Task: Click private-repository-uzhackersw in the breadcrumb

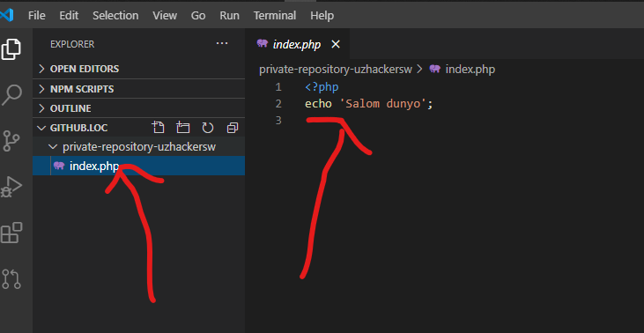Action: (x=335, y=70)
